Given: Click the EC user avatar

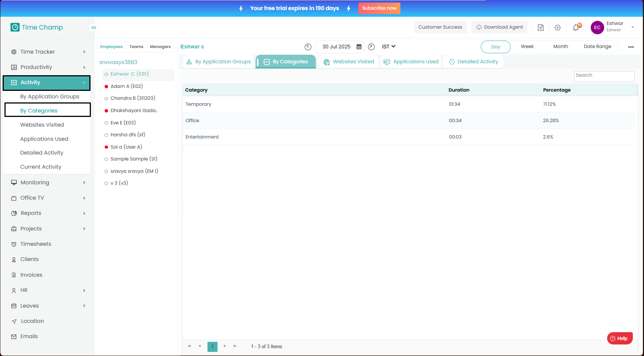Looking at the screenshot, I should (597, 28).
